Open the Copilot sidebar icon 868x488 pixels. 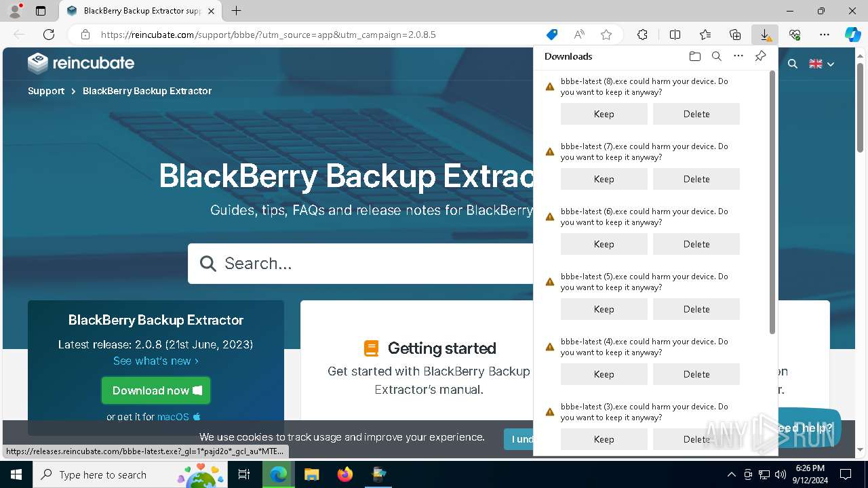[x=852, y=35]
